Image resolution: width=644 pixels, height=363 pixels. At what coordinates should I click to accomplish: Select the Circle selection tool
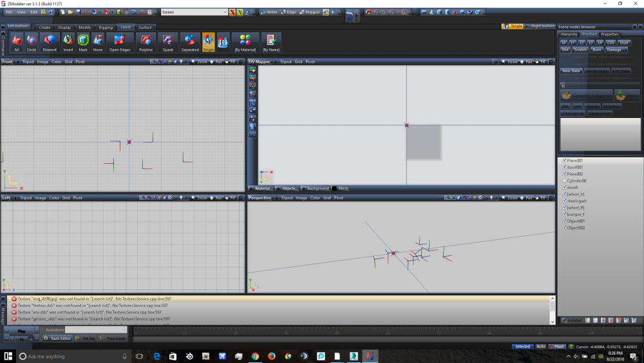32,42
